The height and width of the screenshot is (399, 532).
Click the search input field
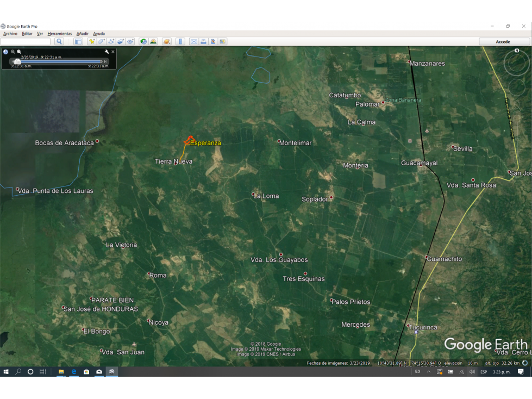[26, 41]
